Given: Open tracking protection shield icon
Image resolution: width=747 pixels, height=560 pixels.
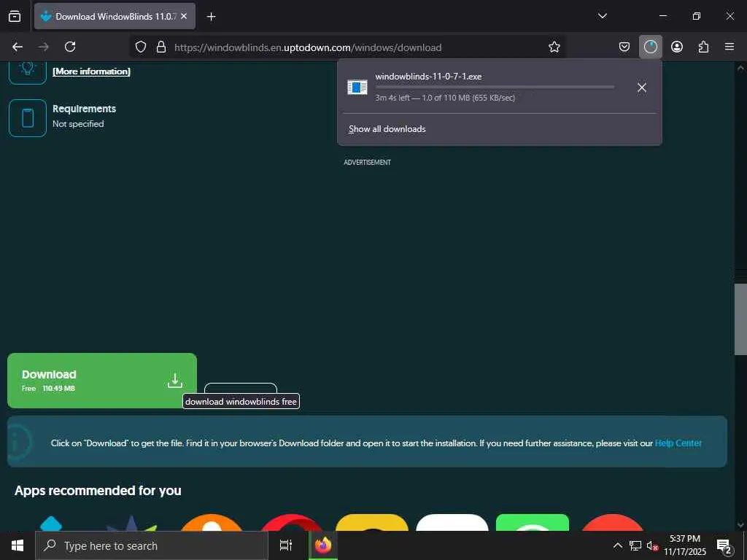Looking at the screenshot, I should [x=141, y=47].
